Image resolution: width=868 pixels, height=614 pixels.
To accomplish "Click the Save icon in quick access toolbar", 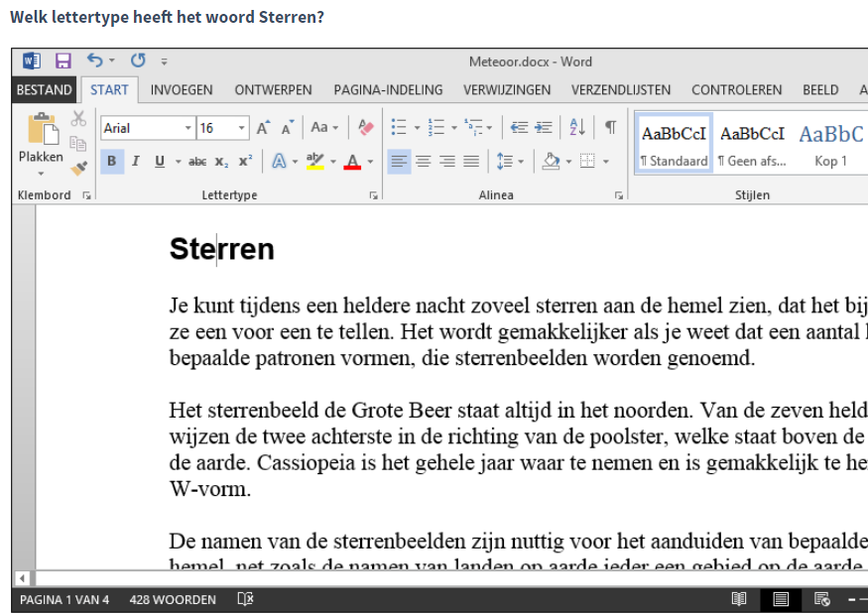I will tap(63, 61).
